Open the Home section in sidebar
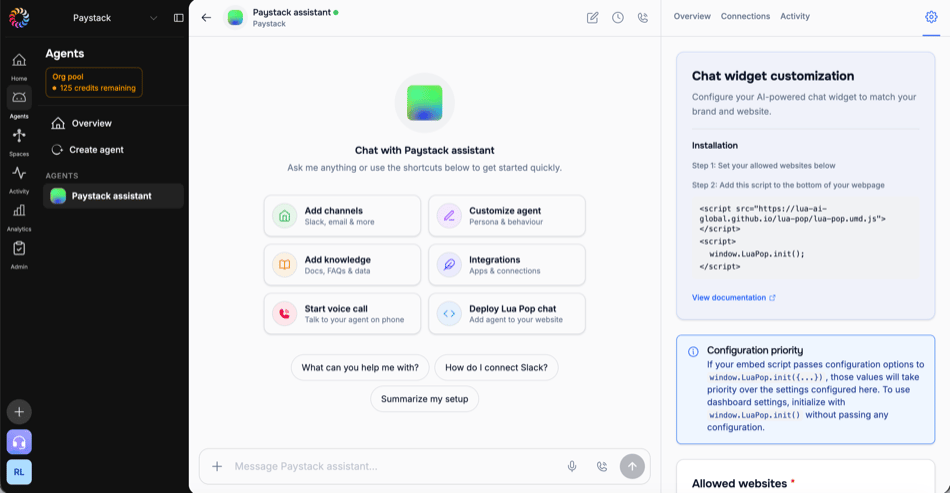950x493 pixels. coord(19,66)
